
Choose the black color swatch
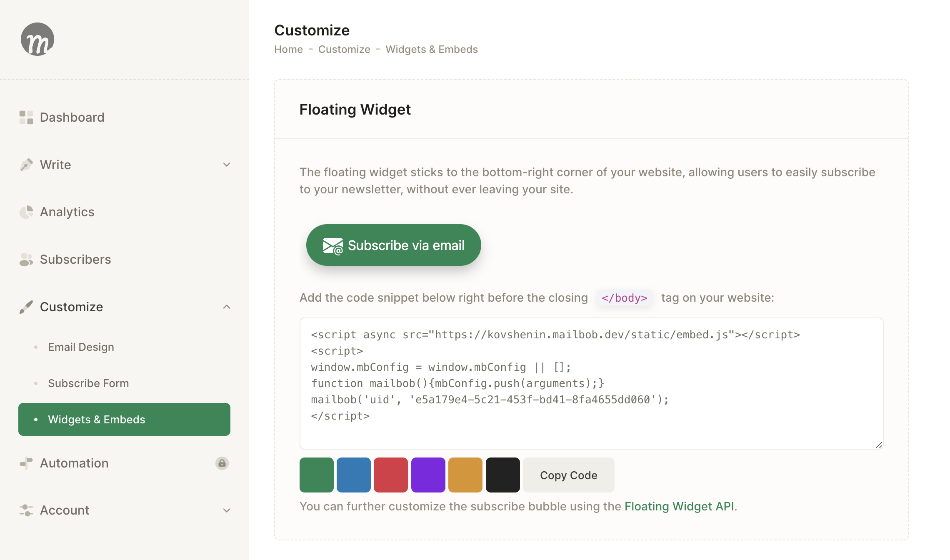(x=503, y=475)
